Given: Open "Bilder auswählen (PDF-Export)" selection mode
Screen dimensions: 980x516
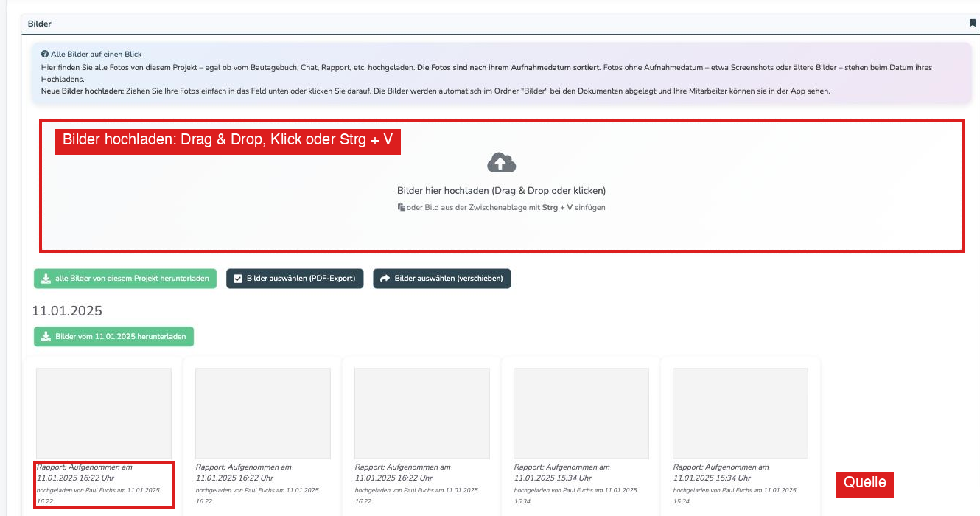Looking at the screenshot, I should (295, 279).
